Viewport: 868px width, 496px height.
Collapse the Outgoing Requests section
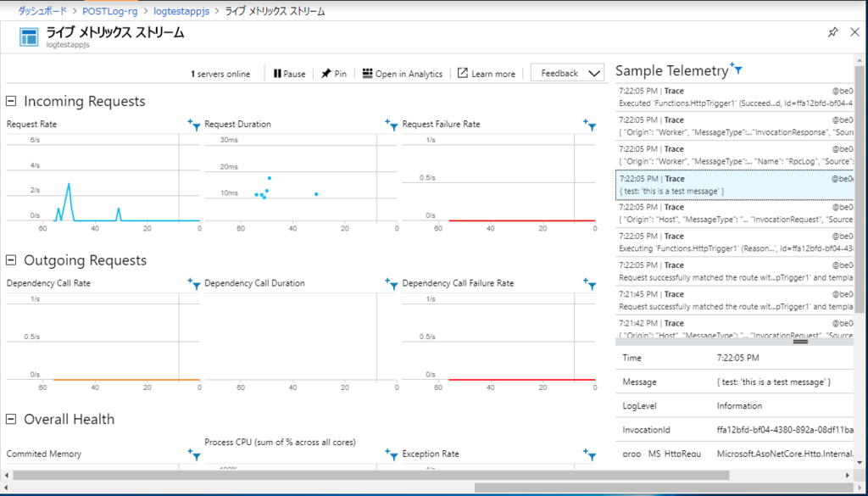(x=11, y=260)
